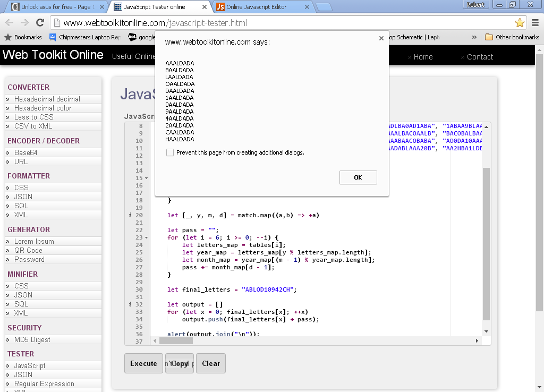Open the Chrome hamburger menu
The width and height of the screenshot is (544, 392).
(x=535, y=23)
